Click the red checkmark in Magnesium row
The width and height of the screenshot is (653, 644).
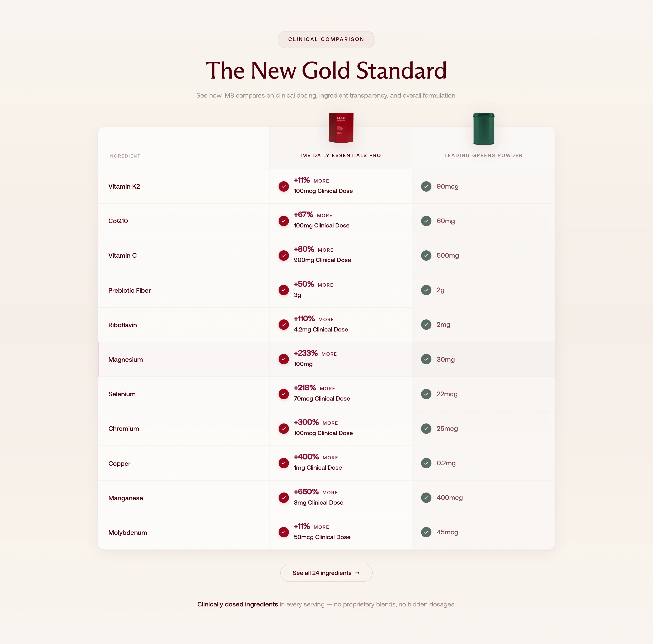(x=284, y=359)
